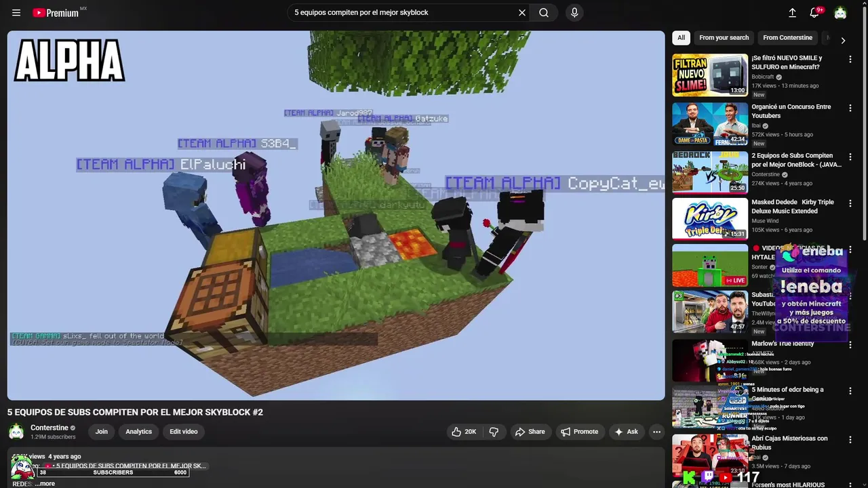Viewport: 868px width, 488px height.
Task: Click '1.29M subscribers' text
Action: click(53, 437)
